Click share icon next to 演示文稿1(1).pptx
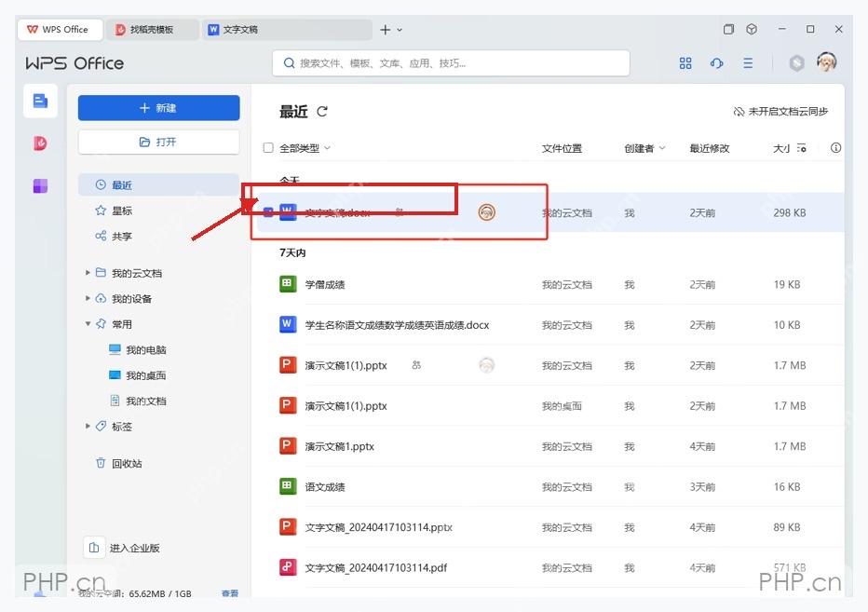The width and height of the screenshot is (868, 612). pos(416,365)
